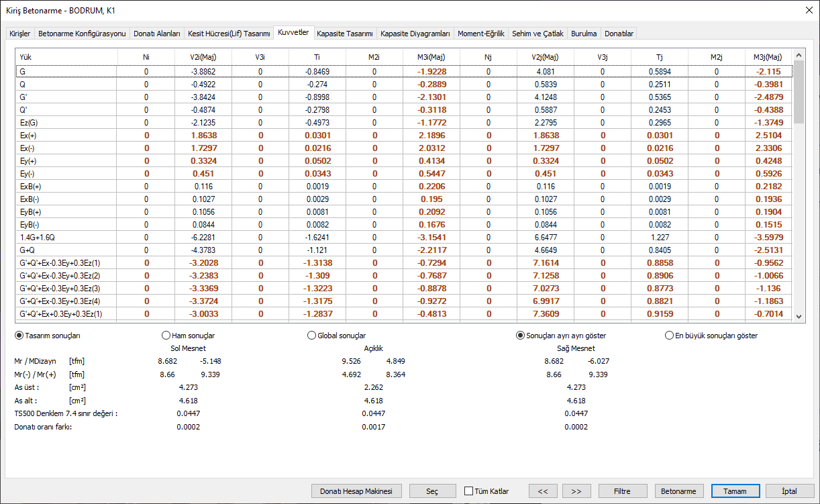Switch to the Kirişler tab

coord(19,34)
